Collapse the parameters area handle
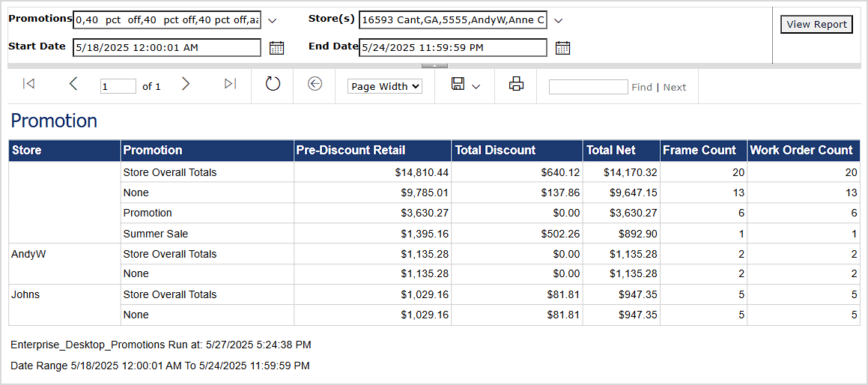Screen dimensions: 868x385 [434, 66]
